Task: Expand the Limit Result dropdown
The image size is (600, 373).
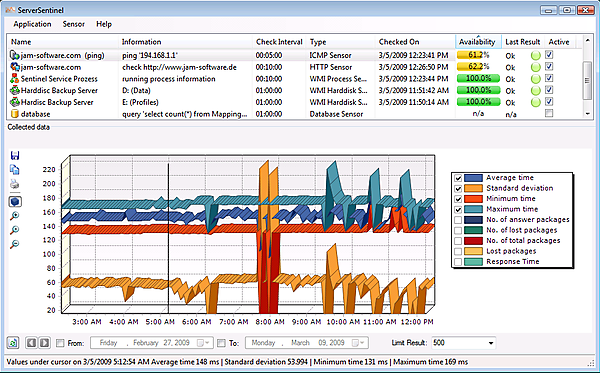Action: coord(491,343)
